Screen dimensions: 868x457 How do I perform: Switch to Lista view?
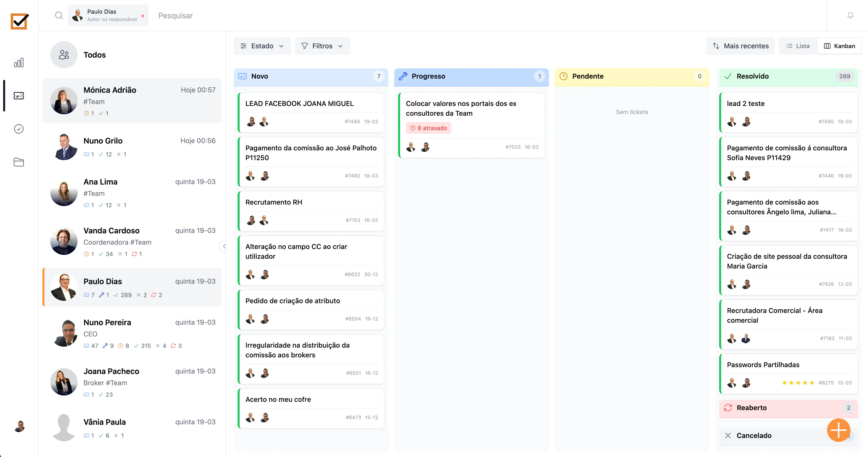click(797, 46)
